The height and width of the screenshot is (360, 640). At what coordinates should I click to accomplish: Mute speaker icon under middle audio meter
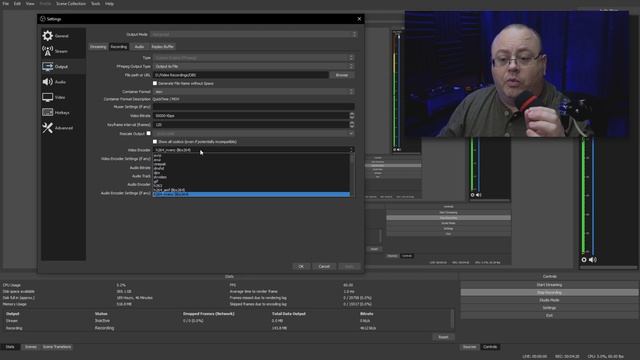click(479, 195)
